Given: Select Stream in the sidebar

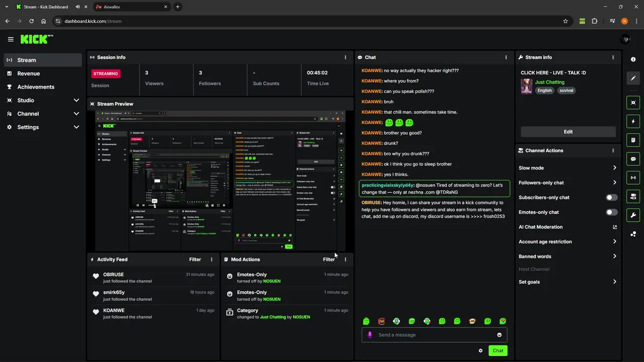Looking at the screenshot, I should (x=43, y=60).
